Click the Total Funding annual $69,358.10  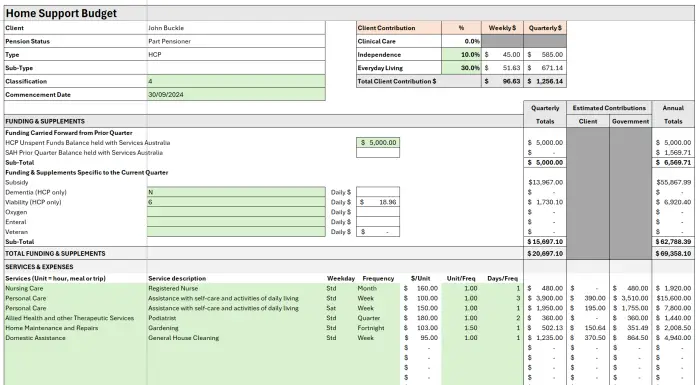pos(673,253)
